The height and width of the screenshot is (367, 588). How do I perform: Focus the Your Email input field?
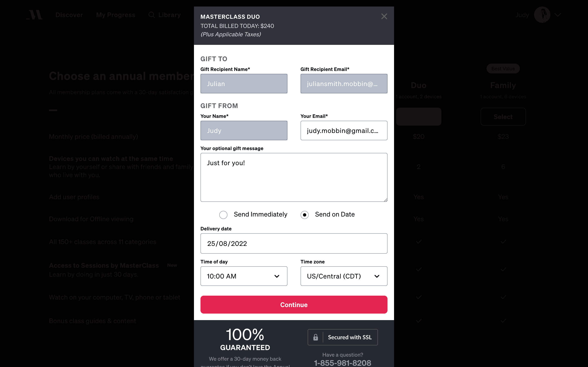tap(344, 130)
